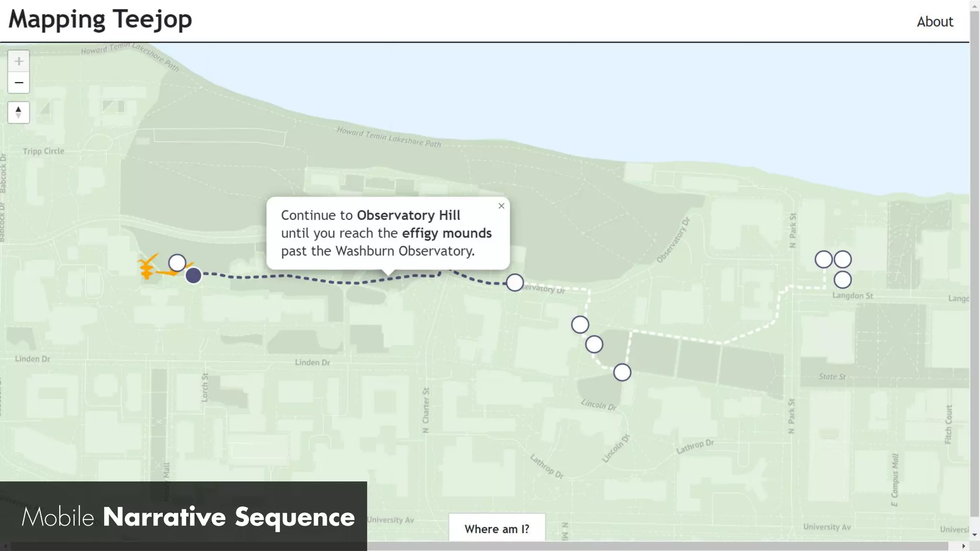
Task: Select the upper marker below Observatory Dr
Action: point(580,325)
